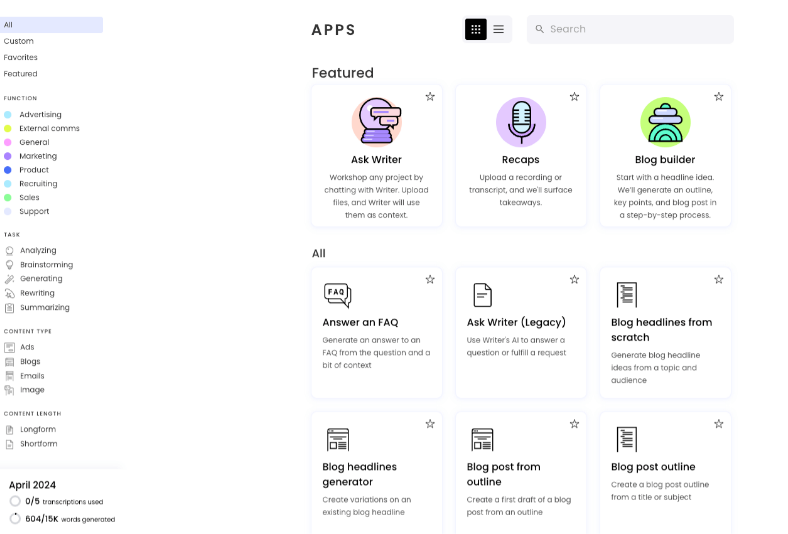Favorite the Recaps app star
788x534 pixels.
pos(574,96)
